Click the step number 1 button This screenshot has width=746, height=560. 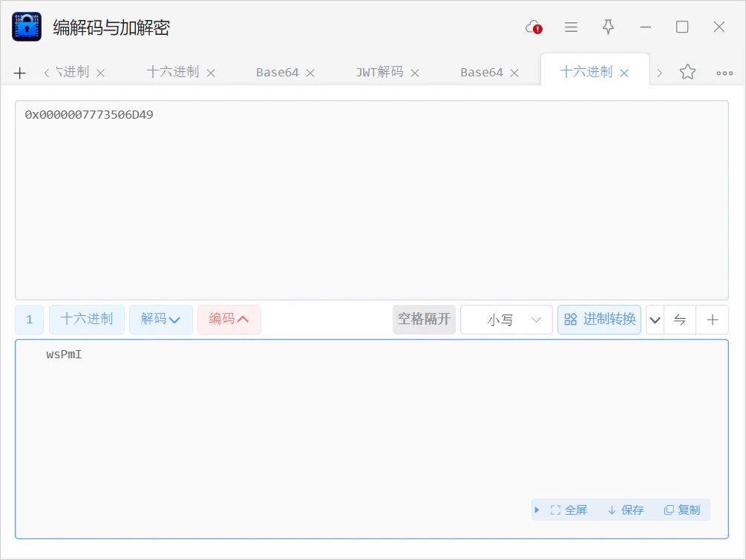(x=30, y=320)
